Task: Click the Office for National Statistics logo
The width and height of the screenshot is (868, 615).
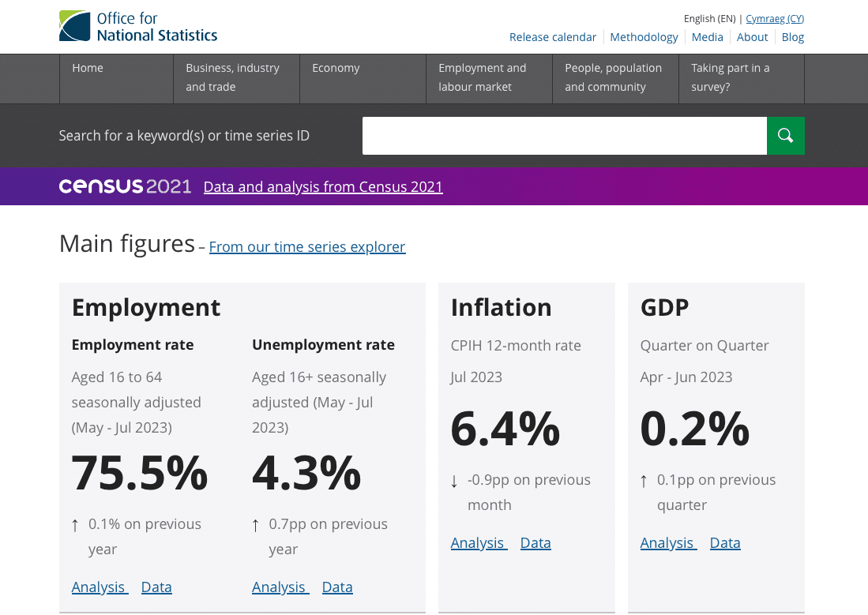Action: coord(138,26)
